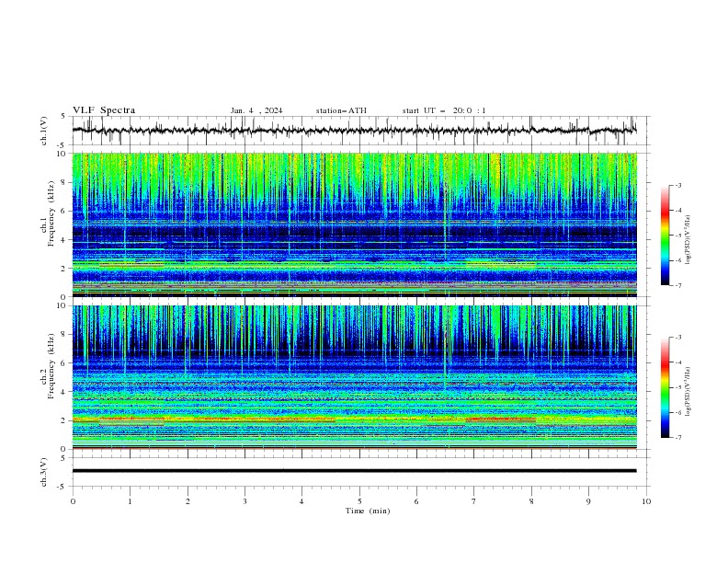
Task: Click the -7 label on ch.2 color bar
Action: tap(678, 438)
